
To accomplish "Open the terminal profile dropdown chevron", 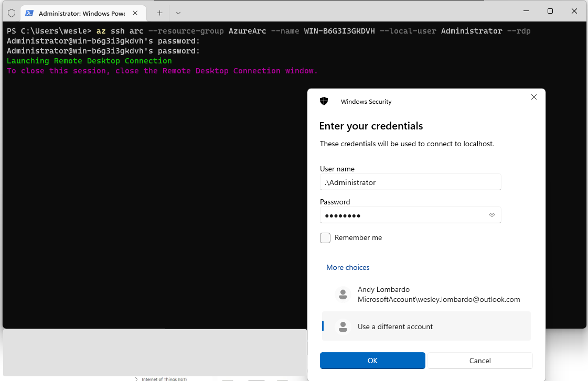I will pos(177,13).
